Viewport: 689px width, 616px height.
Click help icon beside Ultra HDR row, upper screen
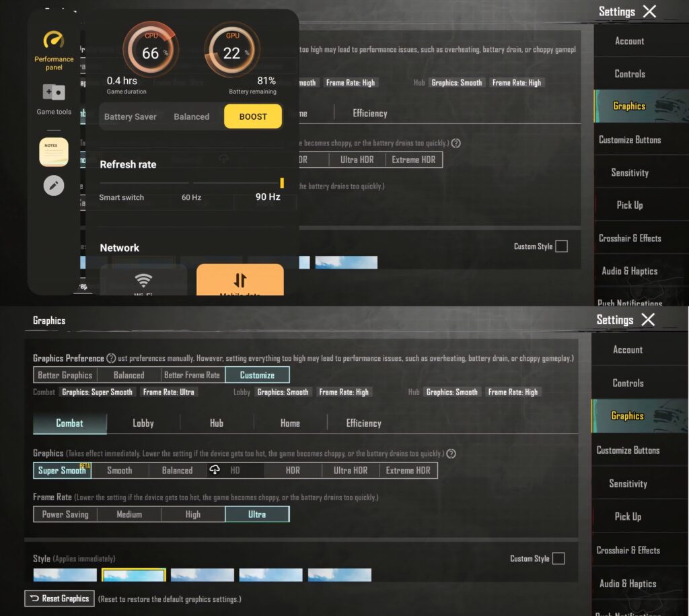(x=456, y=143)
